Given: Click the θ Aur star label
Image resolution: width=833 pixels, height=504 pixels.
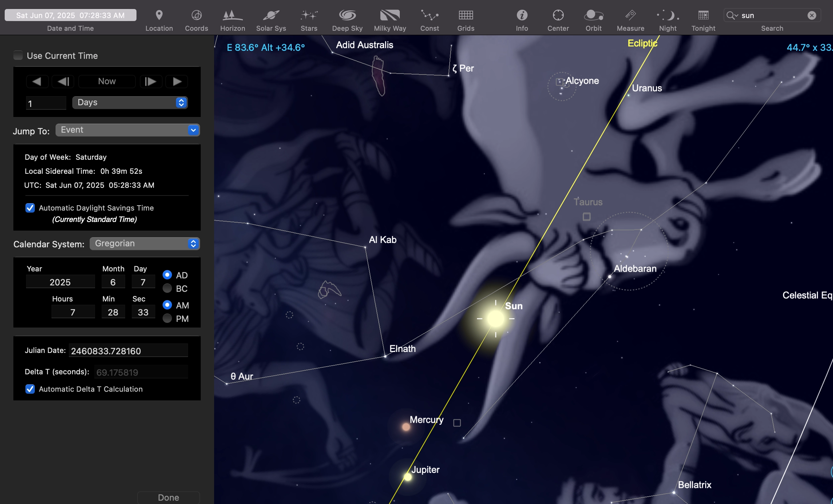Looking at the screenshot, I should [x=242, y=376].
